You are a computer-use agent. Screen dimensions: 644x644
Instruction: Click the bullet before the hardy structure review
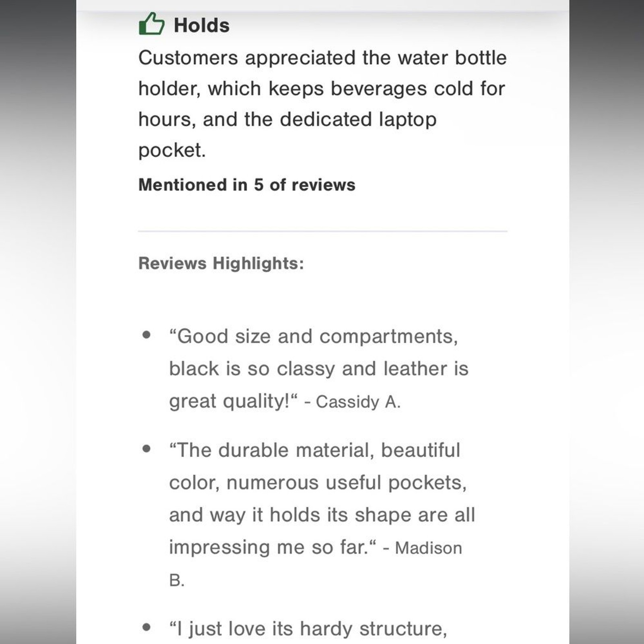coord(147,627)
